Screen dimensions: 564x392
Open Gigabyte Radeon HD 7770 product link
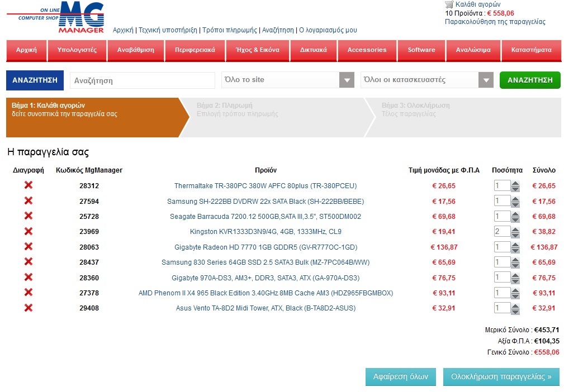(x=266, y=247)
